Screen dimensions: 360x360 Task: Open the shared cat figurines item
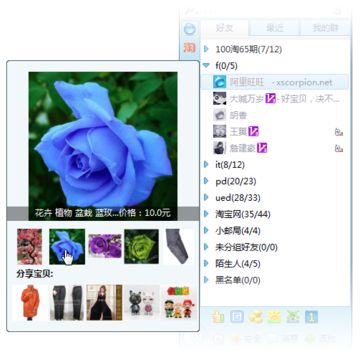point(142,303)
